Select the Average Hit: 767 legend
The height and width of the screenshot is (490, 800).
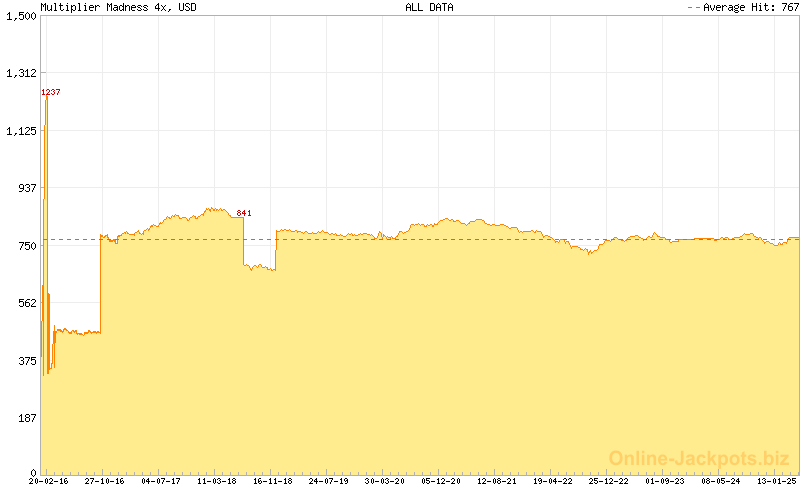(742, 7)
